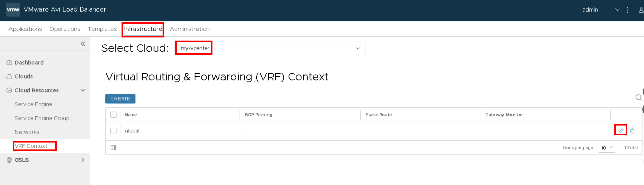The width and height of the screenshot is (644, 185).
Task: Click the global VRF name cell
Action: pos(132,131)
